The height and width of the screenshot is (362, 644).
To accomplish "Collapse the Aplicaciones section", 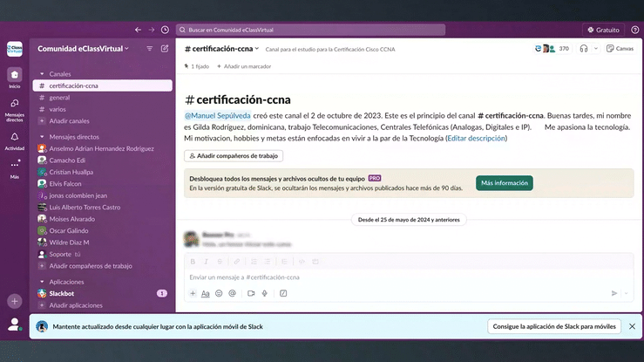I will [x=42, y=282].
